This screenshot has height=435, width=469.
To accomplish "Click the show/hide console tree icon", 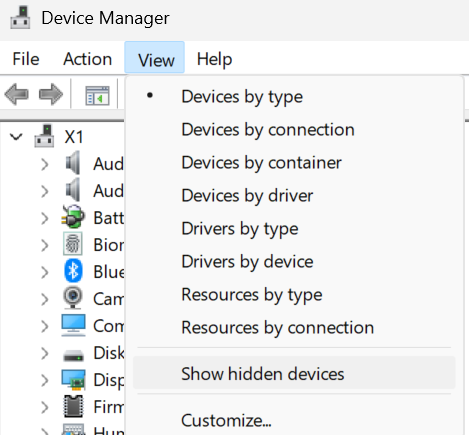I will [97, 96].
